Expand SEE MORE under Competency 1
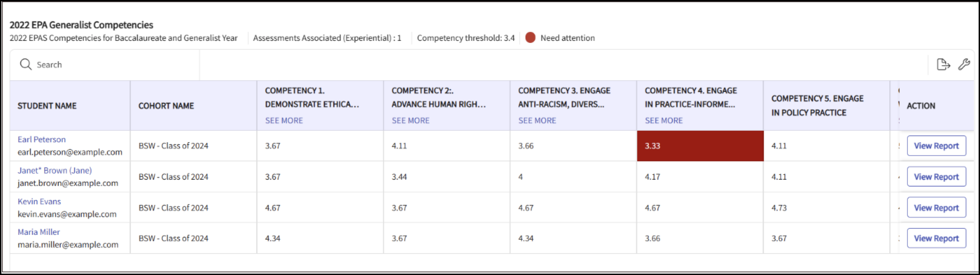This screenshot has height=275, width=980. click(x=284, y=120)
